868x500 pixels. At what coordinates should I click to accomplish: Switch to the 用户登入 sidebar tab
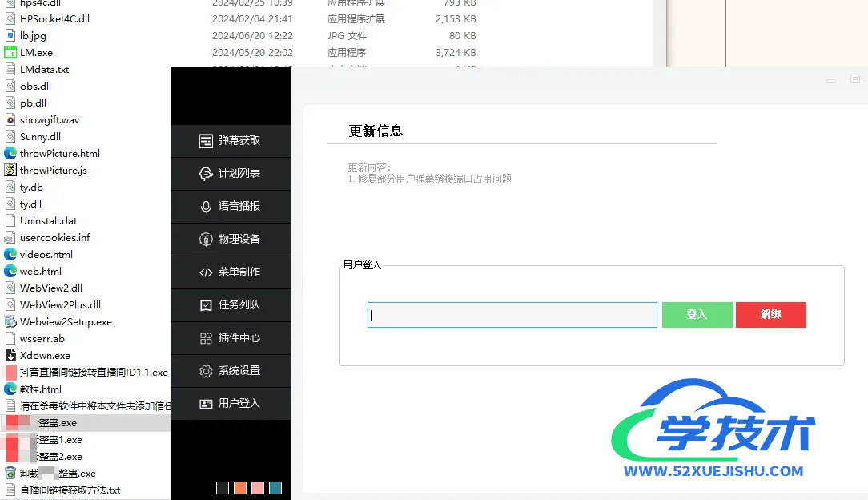[230, 404]
